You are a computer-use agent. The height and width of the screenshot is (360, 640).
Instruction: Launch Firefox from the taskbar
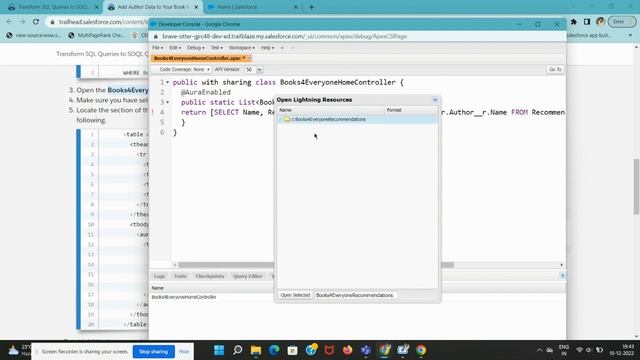point(348,350)
